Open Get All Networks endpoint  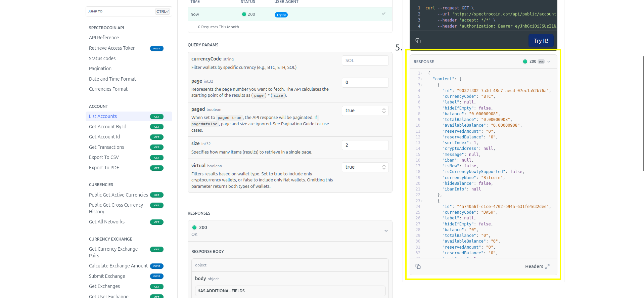[x=107, y=222]
